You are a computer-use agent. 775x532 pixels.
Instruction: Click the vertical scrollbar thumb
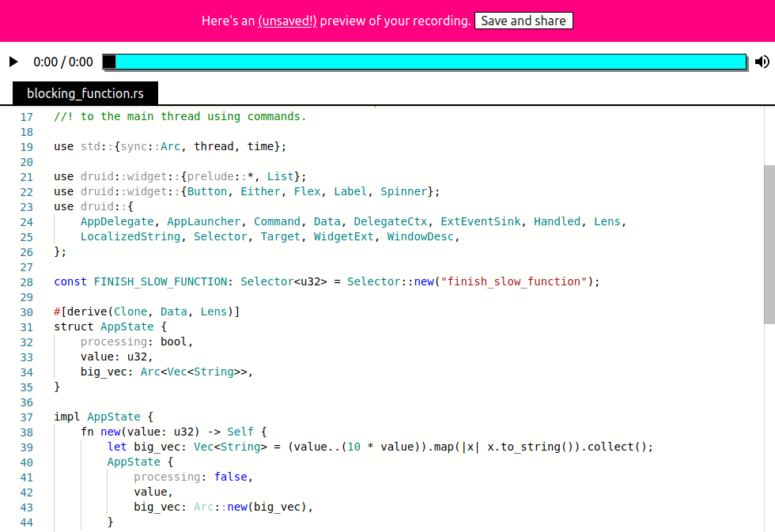coord(769,244)
